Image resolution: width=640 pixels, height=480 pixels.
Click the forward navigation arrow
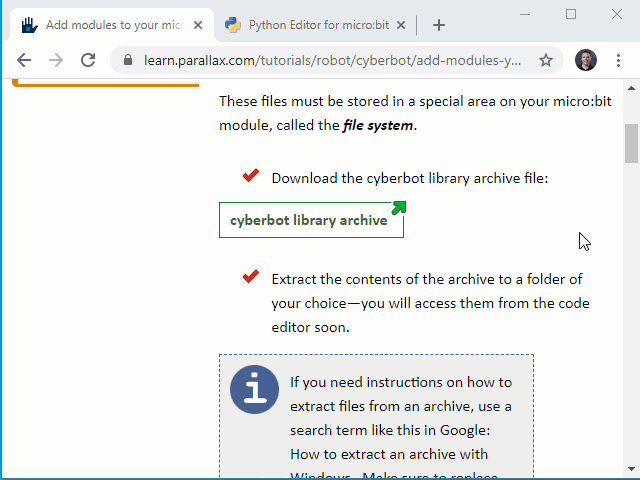[x=56, y=60]
